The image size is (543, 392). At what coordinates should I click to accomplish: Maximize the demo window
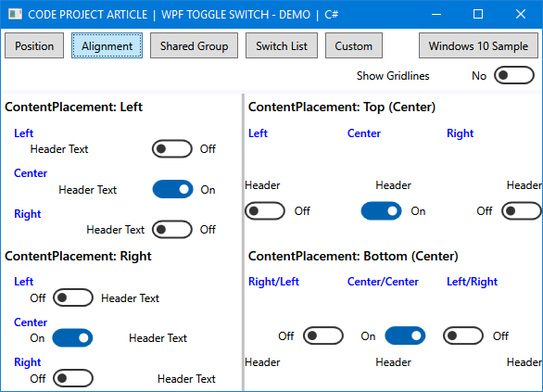(478, 14)
